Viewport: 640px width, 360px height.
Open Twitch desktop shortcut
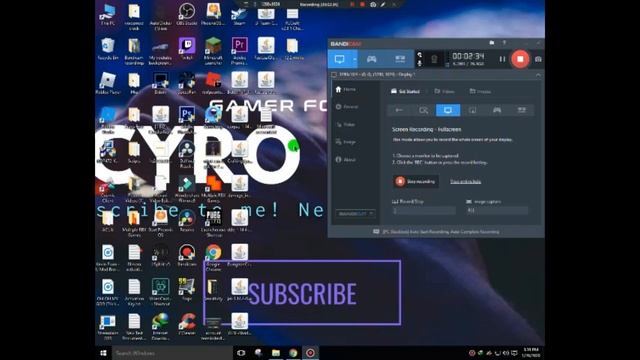tap(187, 49)
